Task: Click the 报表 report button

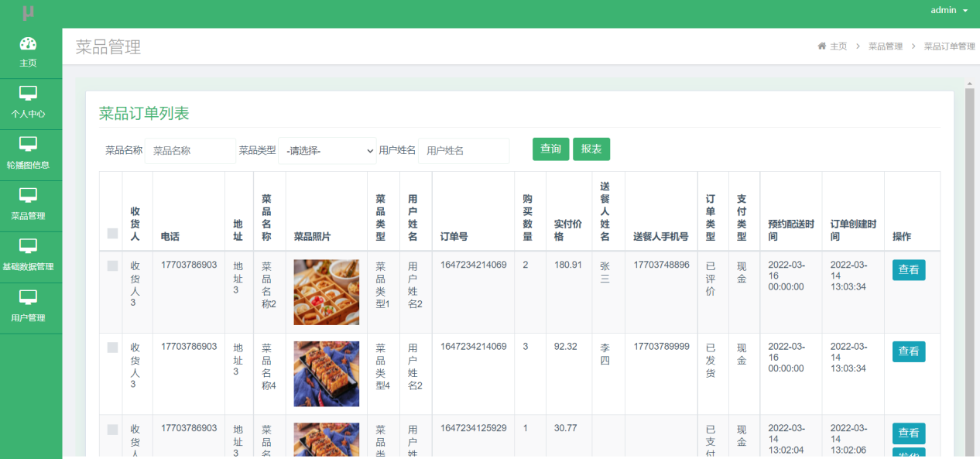Action: (x=591, y=149)
